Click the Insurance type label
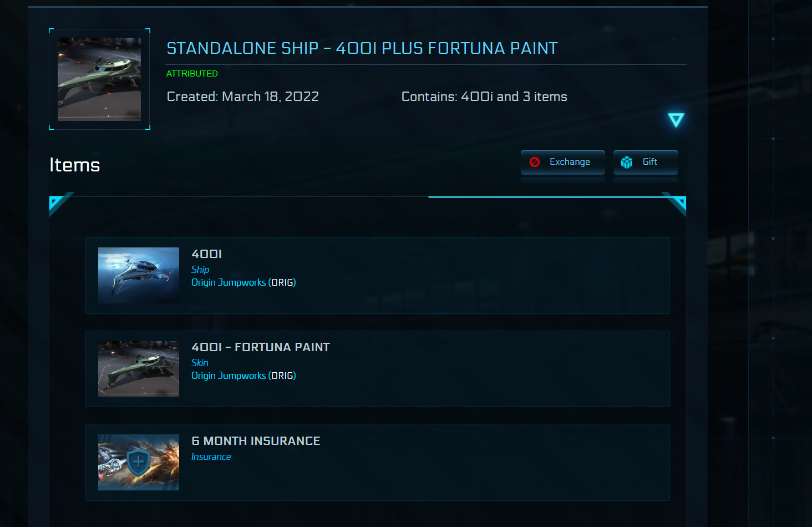The width and height of the screenshot is (812, 527). pyautogui.click(x=211, y=457)
